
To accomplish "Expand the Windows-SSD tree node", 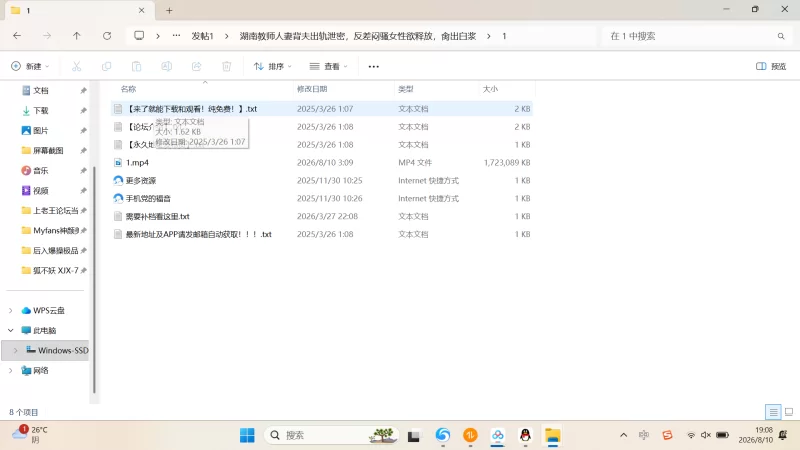I will click(15, 350).
